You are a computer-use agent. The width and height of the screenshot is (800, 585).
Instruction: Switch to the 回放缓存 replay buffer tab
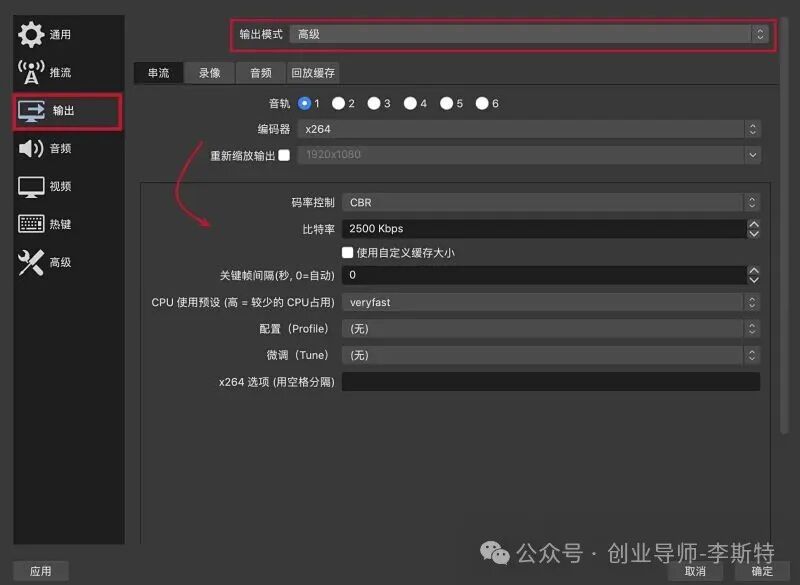[312, 72]
